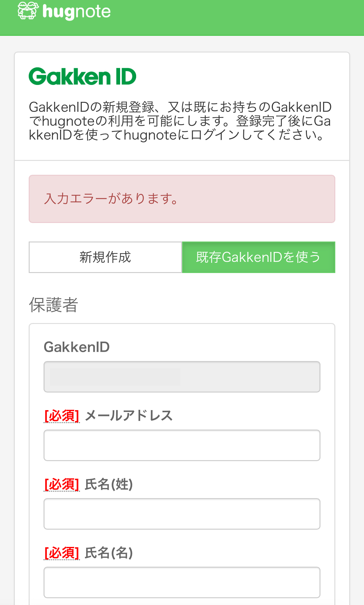
Task: Click the hugnote mascot icon in header
Action: (28, 11)
